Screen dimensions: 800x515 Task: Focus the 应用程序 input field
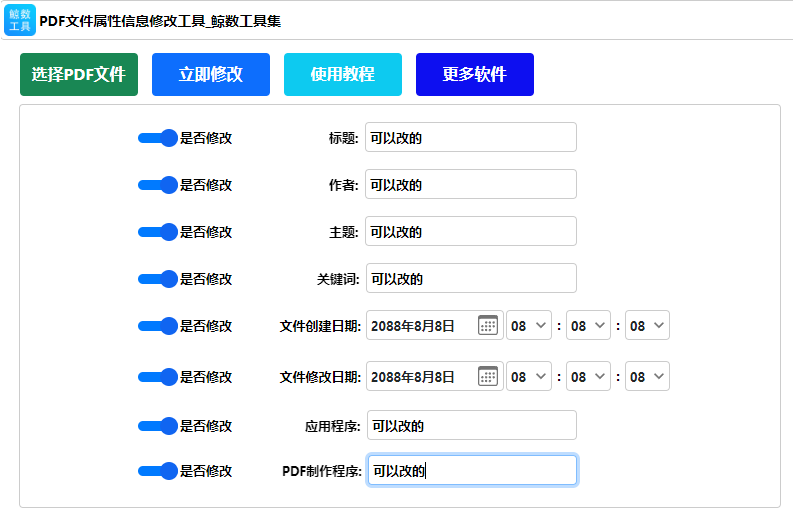(x=472, y=425)
